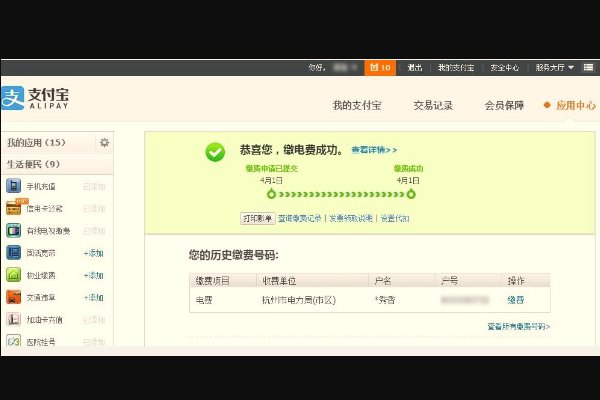Open the 发票领取说明 link

coord(351,218)
